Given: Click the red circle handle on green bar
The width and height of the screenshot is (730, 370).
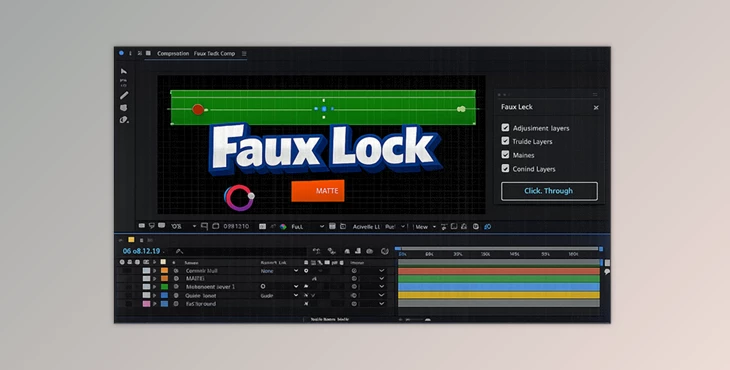Looking at the screenshot, I should tap(198, 109).
